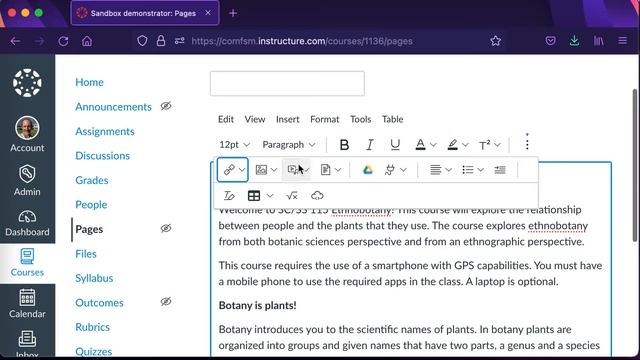Expand the text color chooser arrow
This screenshot has height=360, width=640.
[433, 145]
